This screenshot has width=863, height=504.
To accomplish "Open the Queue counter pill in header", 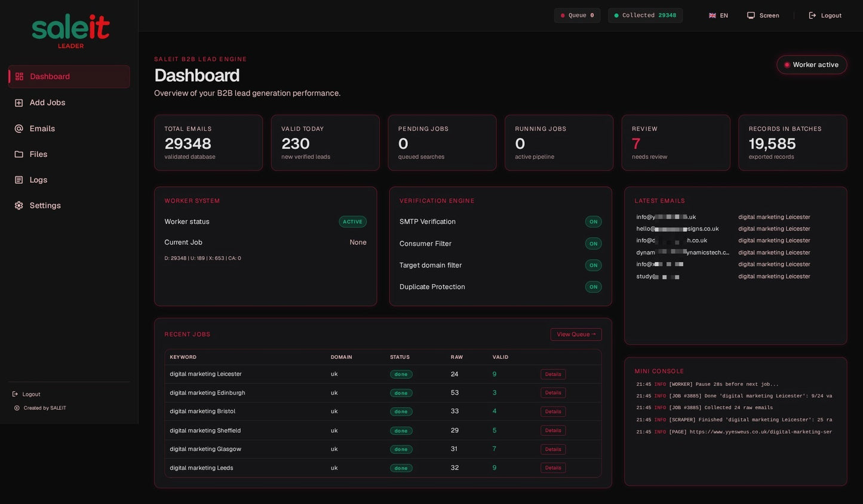I will 577,16.
